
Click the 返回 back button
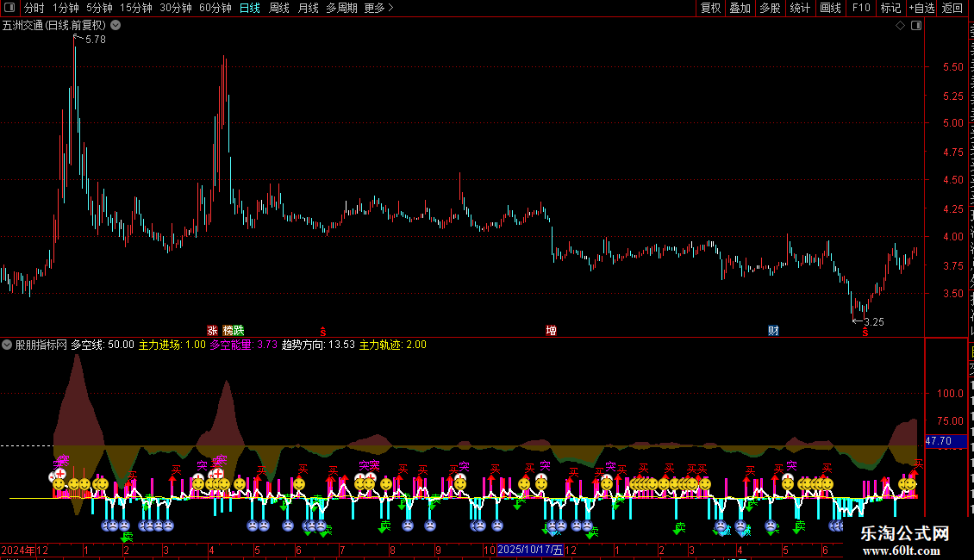tap(952, 8)
